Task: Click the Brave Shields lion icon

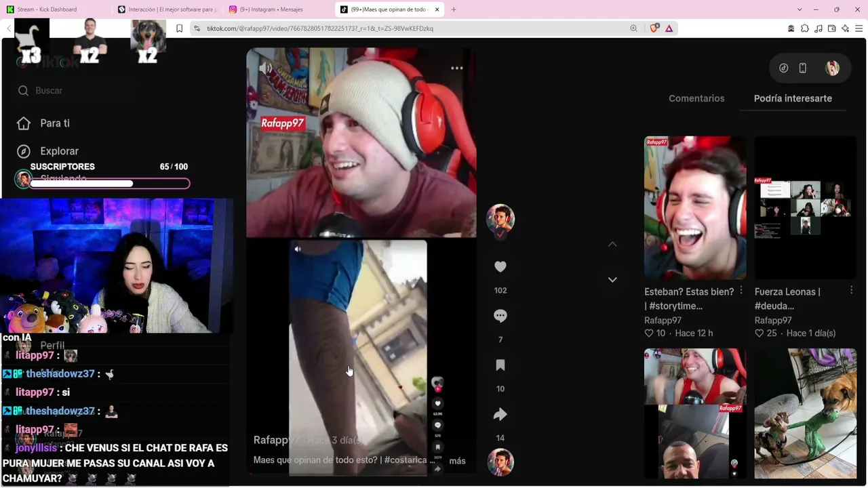Action: pos(654,28)
